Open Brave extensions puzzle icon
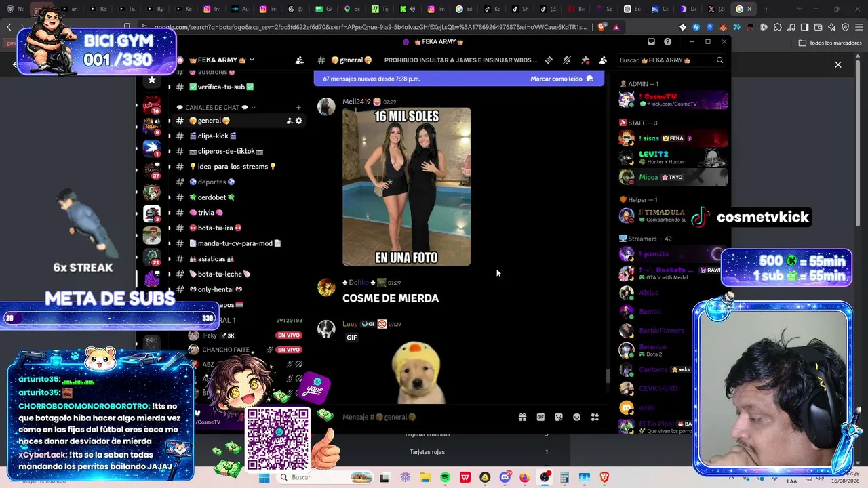Screen dimensions: 868x488 [777, 27]
